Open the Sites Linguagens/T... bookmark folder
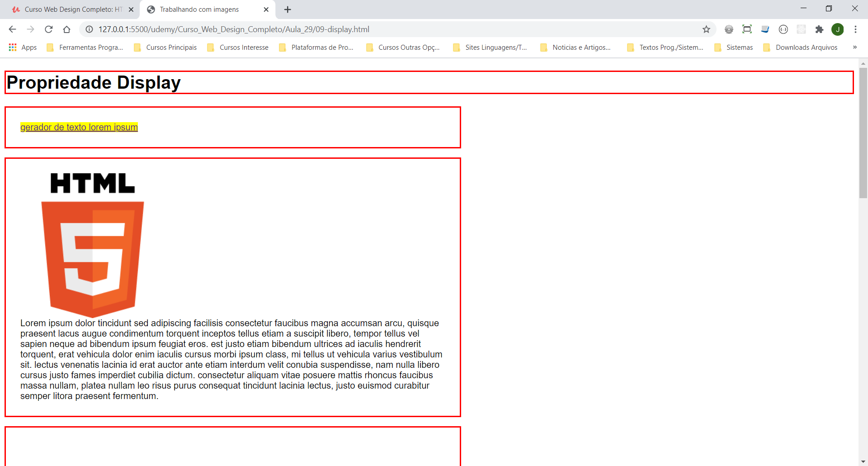Viewport: 868px width, 466px height. 490,48
